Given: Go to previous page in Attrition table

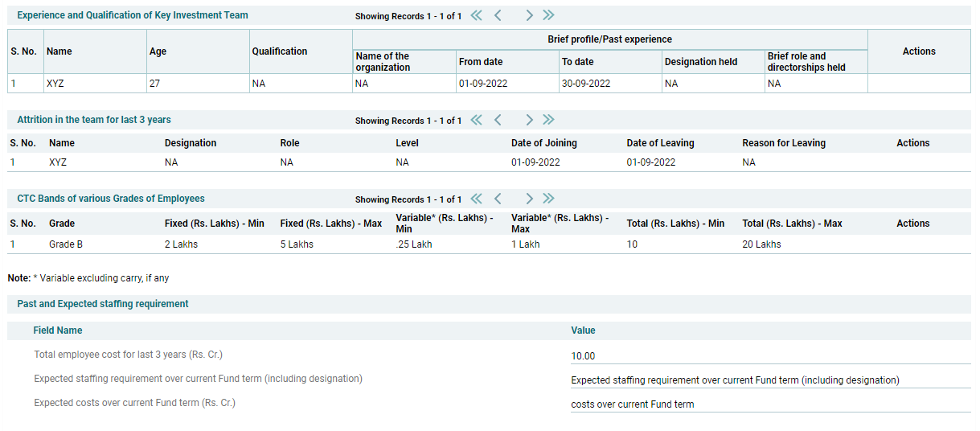Looking at the screenshot, I should [498, 120].
